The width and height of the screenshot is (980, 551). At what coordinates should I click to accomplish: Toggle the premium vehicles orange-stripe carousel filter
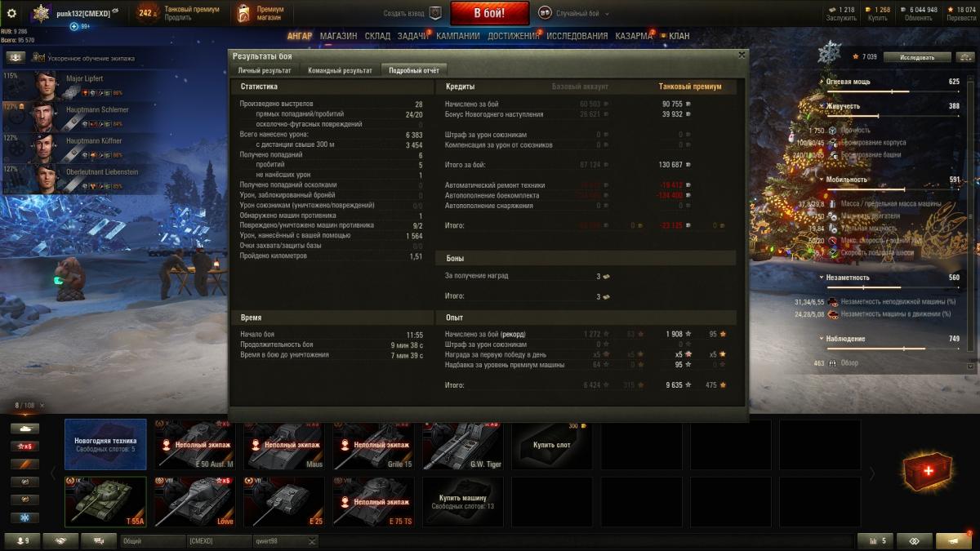pos(24,464)
